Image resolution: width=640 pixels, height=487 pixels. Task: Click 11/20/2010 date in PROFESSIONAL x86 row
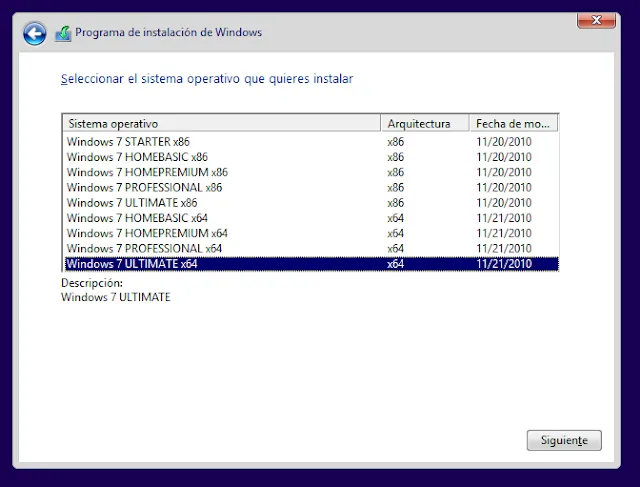pyautogui.click(x=504, y=187)
